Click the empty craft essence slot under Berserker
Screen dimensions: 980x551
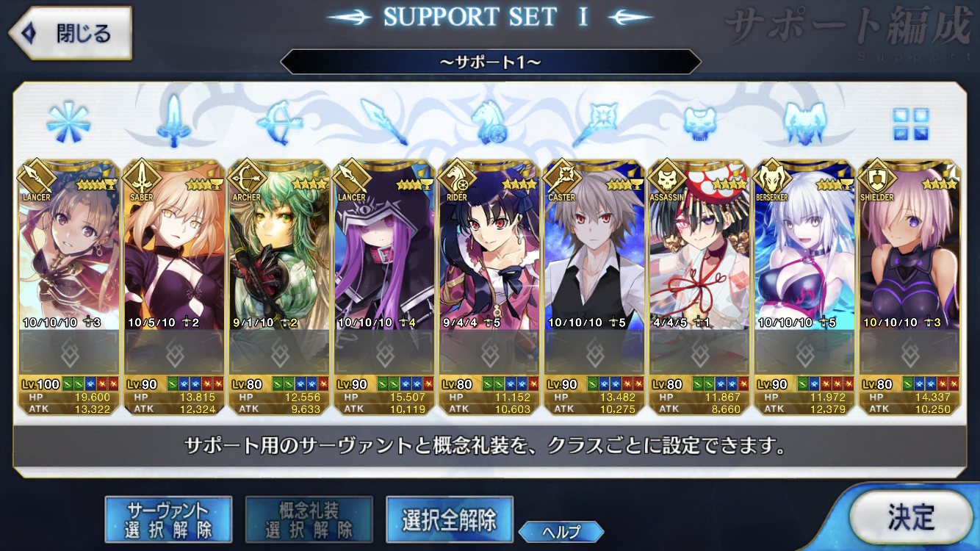point(805,353)
